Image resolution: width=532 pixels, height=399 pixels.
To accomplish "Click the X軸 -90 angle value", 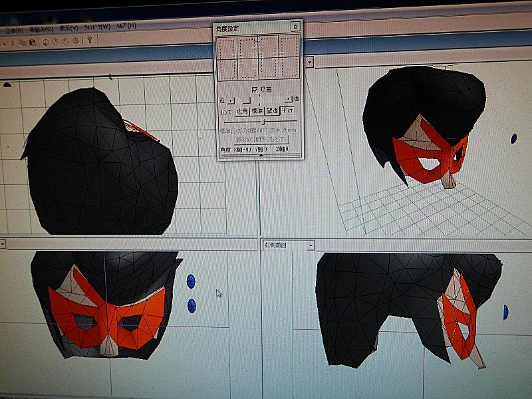I will click(243, 150).
